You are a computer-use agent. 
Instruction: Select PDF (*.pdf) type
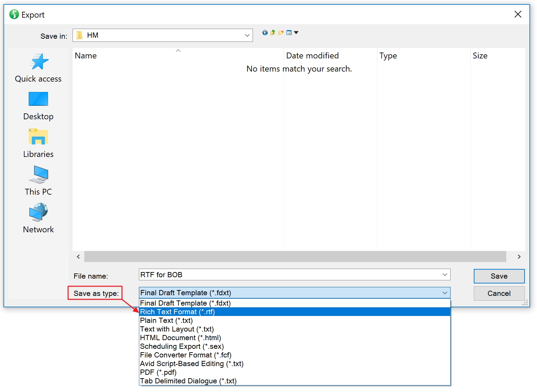click(x=295, y=372)
